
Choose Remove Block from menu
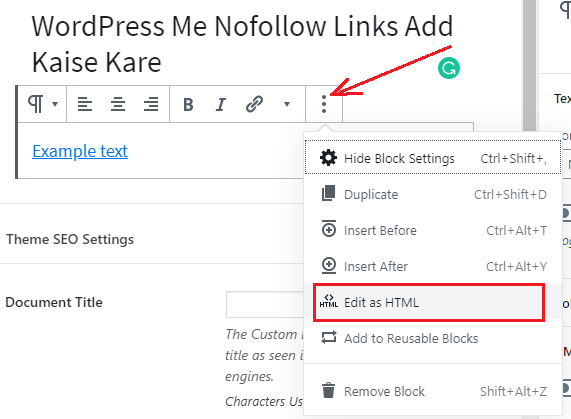pos(433,391)
